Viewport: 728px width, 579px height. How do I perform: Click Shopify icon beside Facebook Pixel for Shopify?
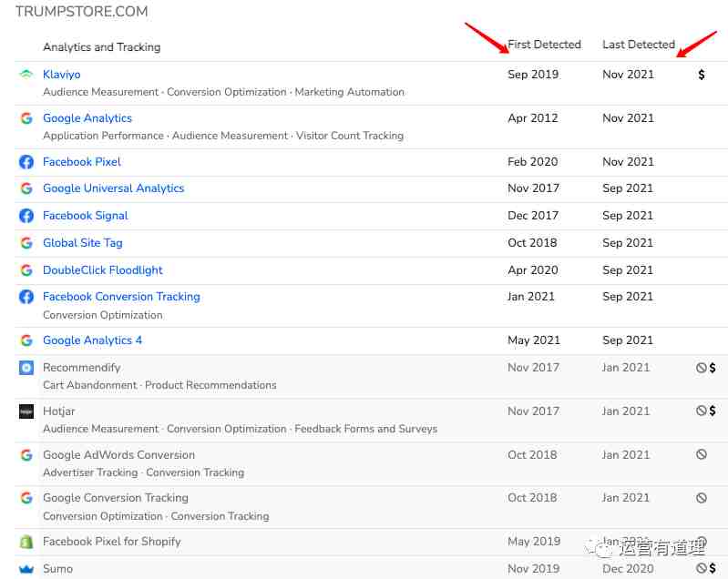tap(26, 542)
